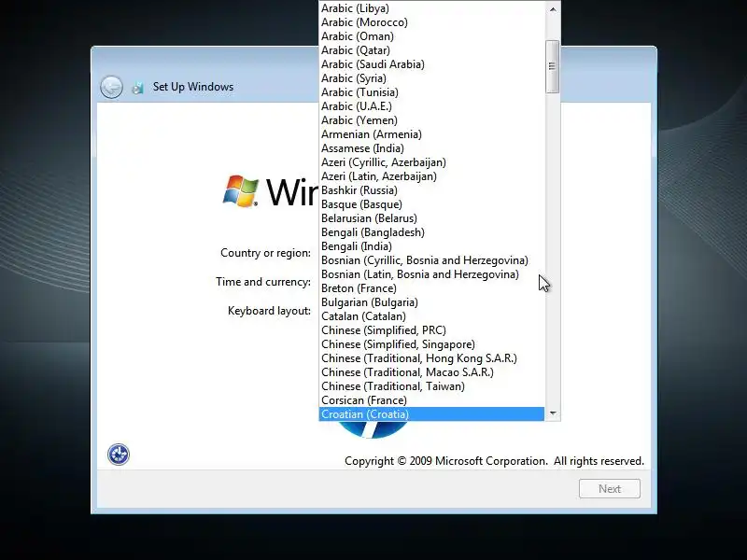Click the Set Up Windows title icon
Viewport: 747px width, 560px height.
click(137, 88)
